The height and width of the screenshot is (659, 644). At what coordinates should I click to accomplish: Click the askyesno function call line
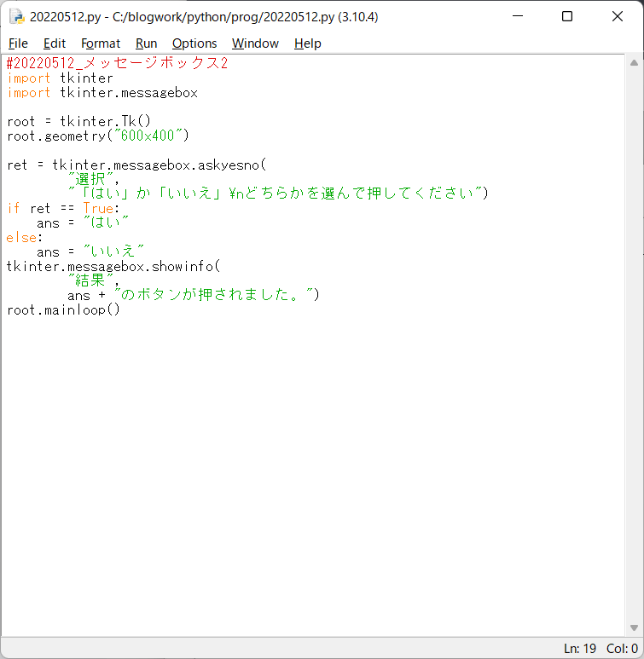[x=136, y=165]
